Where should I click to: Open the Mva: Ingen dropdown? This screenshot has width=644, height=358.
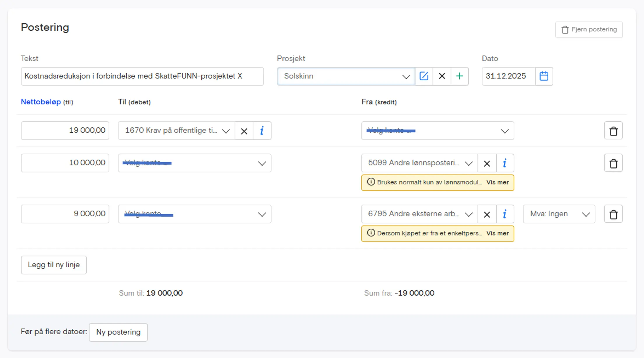(559, 214)
